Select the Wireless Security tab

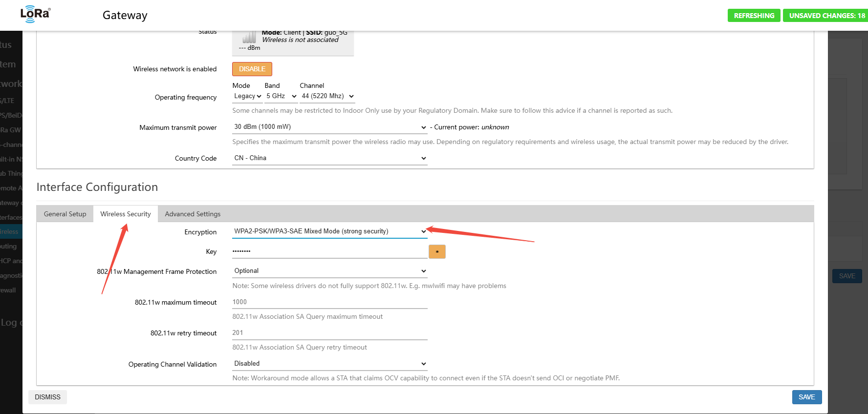click(x=126, y=214)
